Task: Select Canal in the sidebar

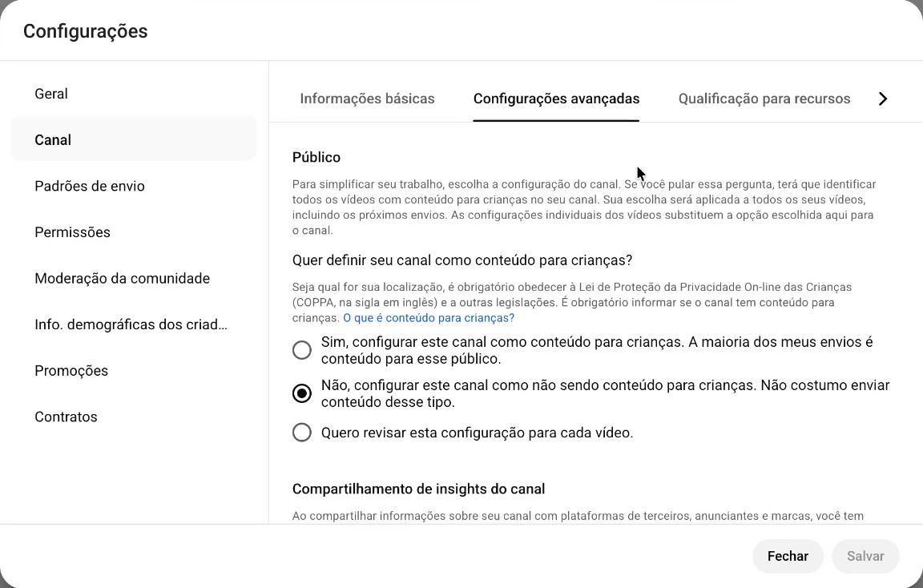Action: [134, 140]
